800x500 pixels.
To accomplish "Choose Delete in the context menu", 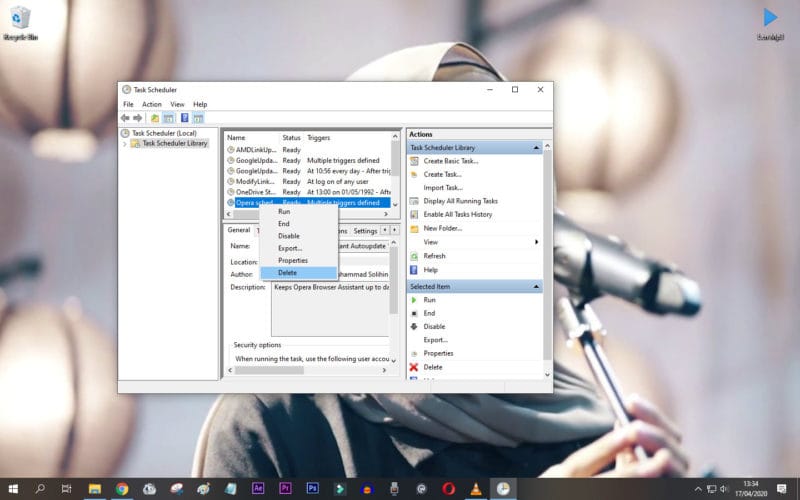I will (299, 272).
